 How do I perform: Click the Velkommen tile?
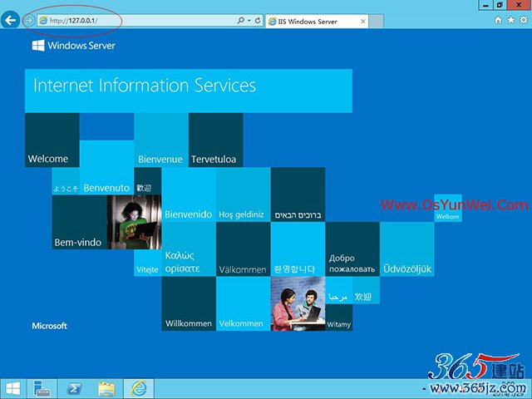click(244, 303)
